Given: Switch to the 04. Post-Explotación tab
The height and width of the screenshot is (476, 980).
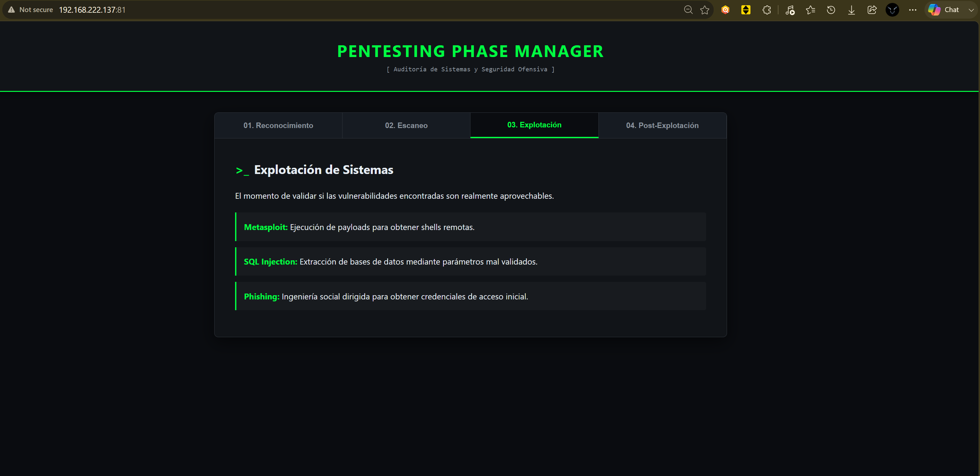Looking at the screenshot, I should 662,125.
